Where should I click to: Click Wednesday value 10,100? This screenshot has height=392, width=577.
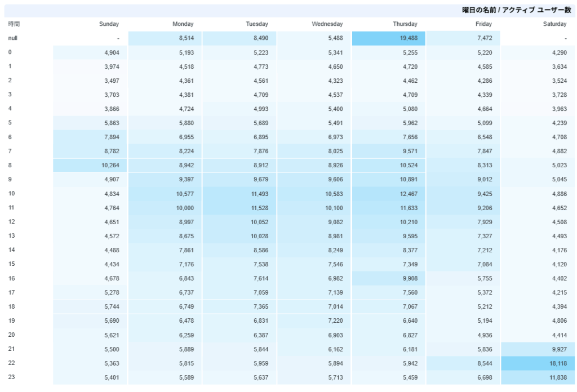[x=334, y=208]
